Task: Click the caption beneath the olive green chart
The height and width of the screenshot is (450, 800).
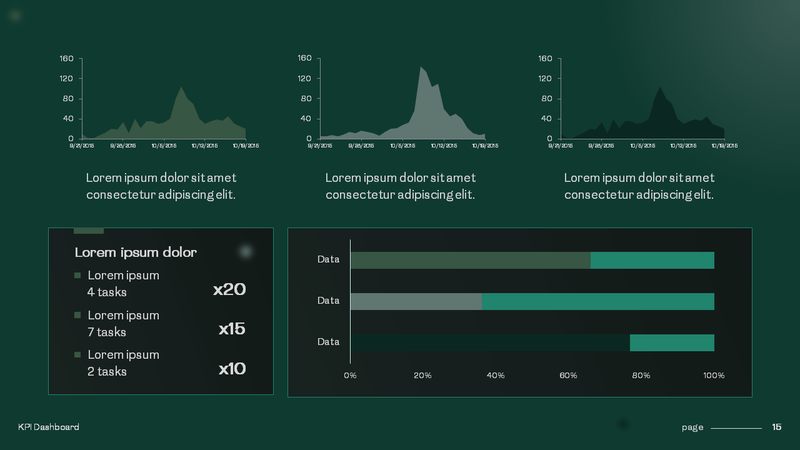Action: click(161, 186)
